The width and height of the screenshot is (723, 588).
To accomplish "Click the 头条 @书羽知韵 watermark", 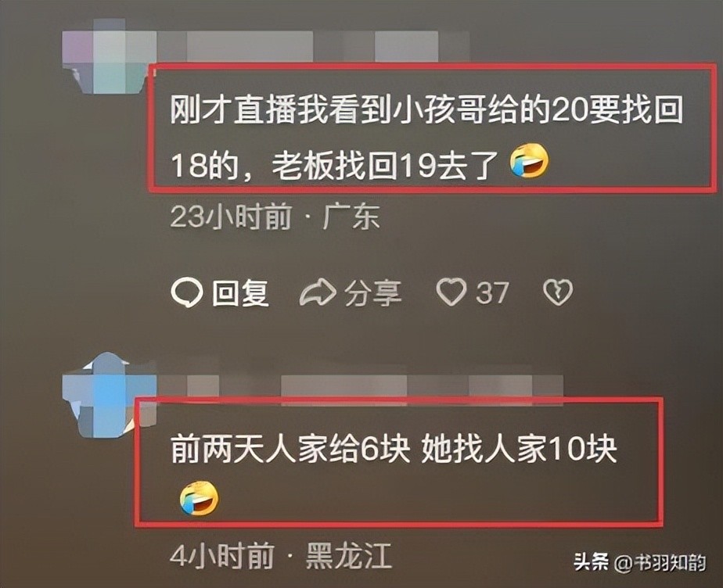I will pyautogui.click(x=640, y=562).
